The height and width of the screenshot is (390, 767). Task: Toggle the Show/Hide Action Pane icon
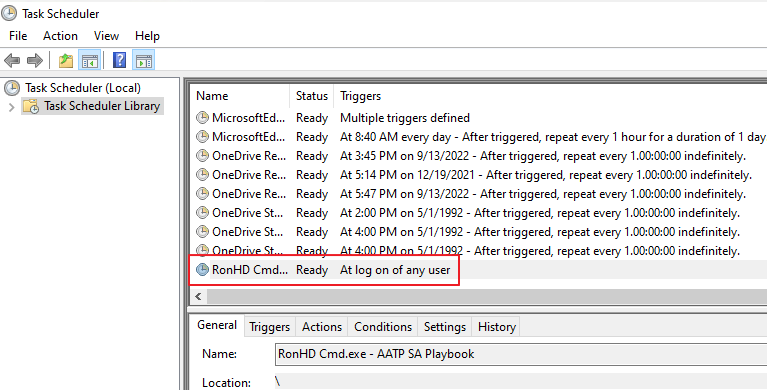[x=144, y=61]
